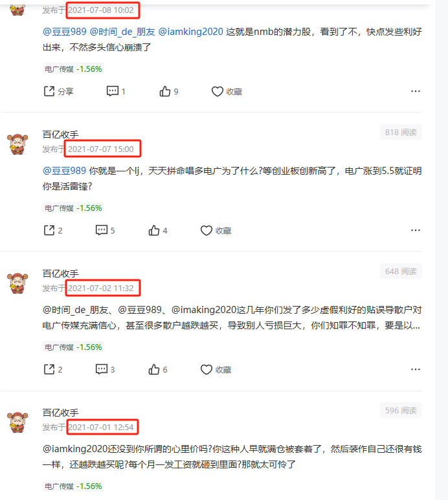This screenshot has height=500, width=448.
Task: Open the @iamking2020 mention link
Action: click(x=190, y=32)
